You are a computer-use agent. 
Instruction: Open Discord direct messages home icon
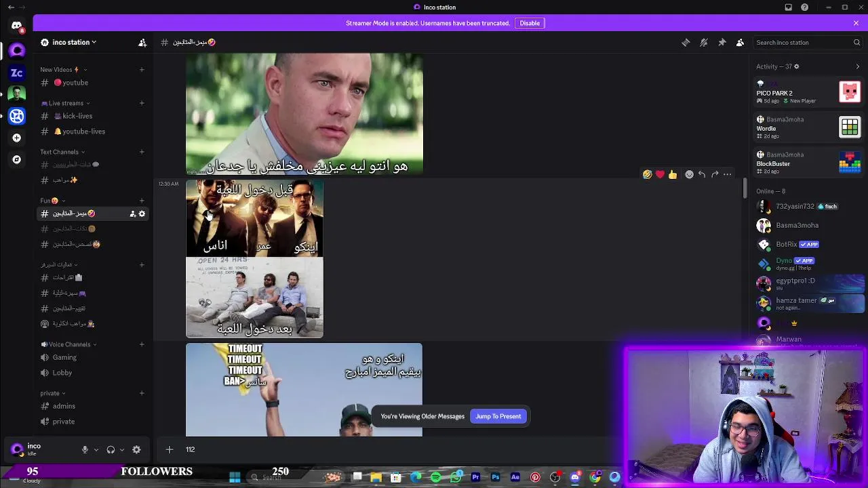pos(16,26)
